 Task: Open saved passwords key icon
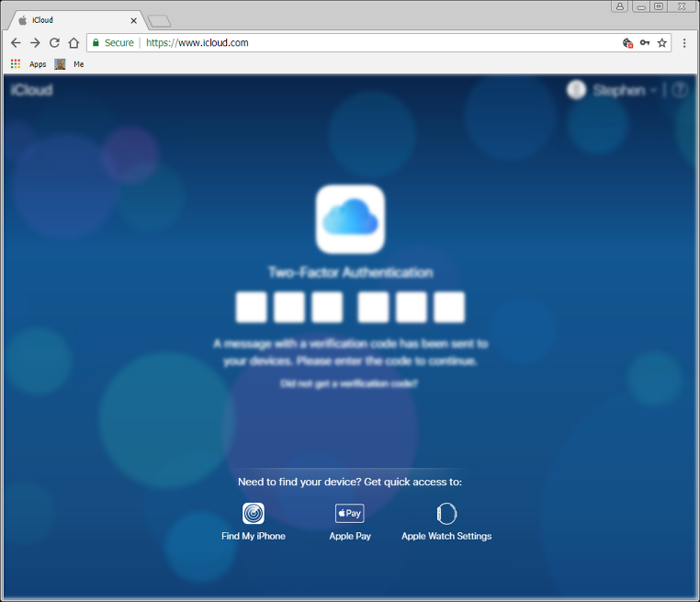coord(645,43)
